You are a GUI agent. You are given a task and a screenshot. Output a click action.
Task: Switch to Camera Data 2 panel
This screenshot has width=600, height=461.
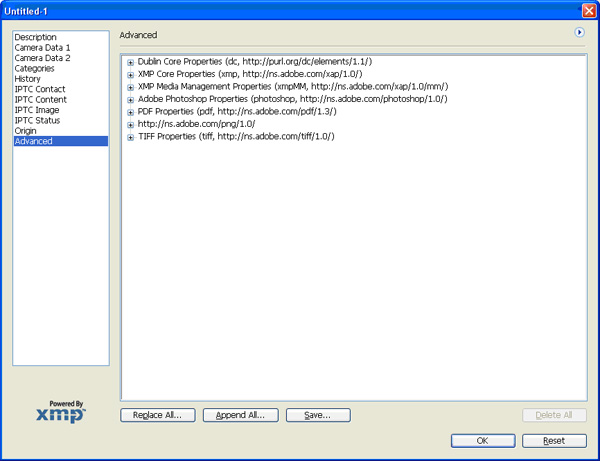(x=42, y=58)
